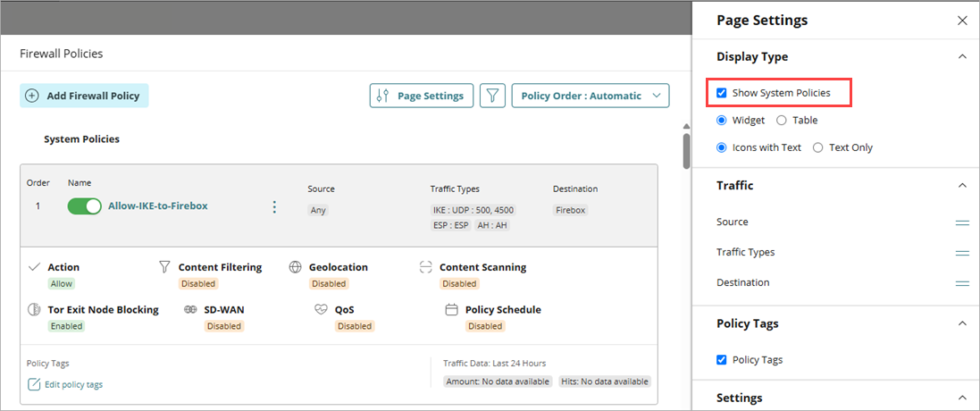
Task: Click the Disabled badge under Content Scanning
Action: click(459, 283)
